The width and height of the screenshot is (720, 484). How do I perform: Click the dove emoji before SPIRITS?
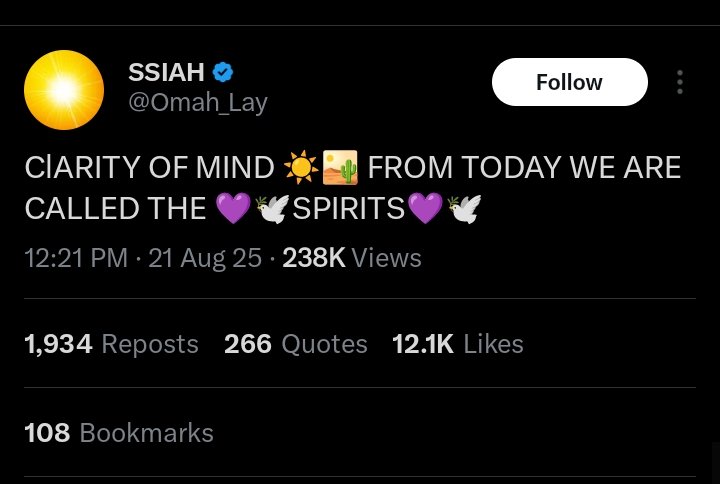pos(272,208)
